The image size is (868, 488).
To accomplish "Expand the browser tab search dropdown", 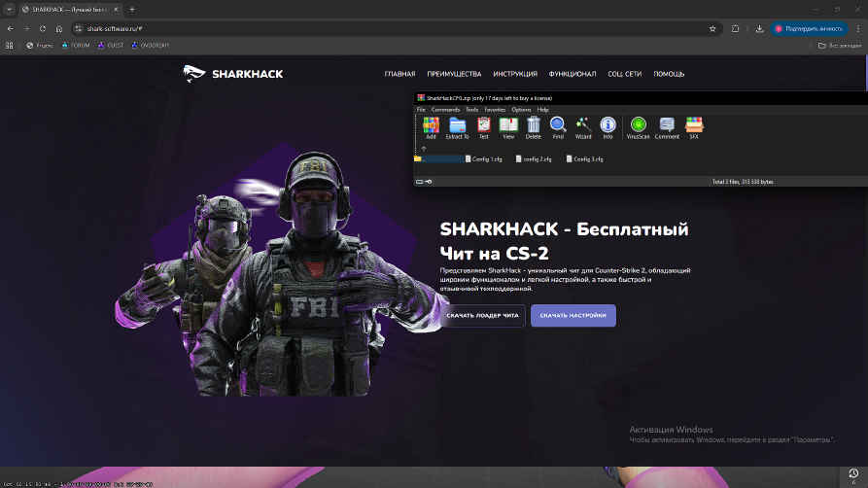I will 9,9.
